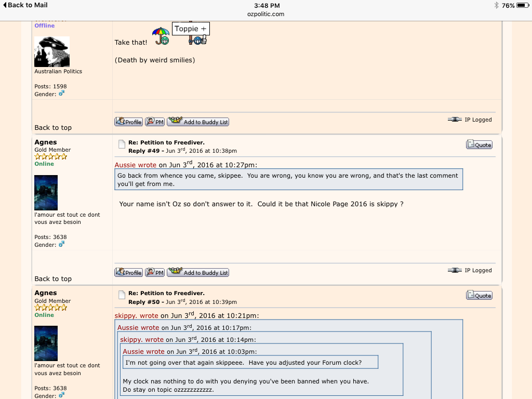Screen dimensions: 532x399
Task: Tap ozpolitic.com address bar
Action: coord(265,14)
